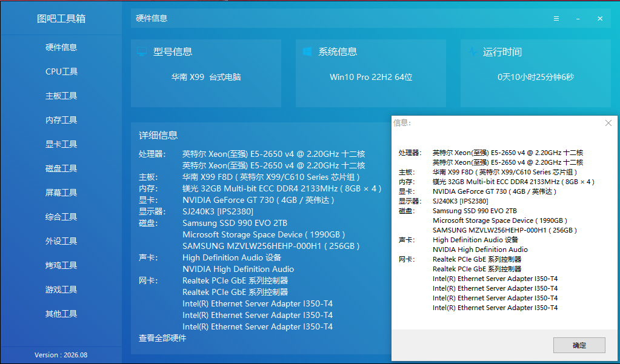Screen dimensions: 620x364
Task: Open 外设工具 in the sidebar
Action: (61, 241)
